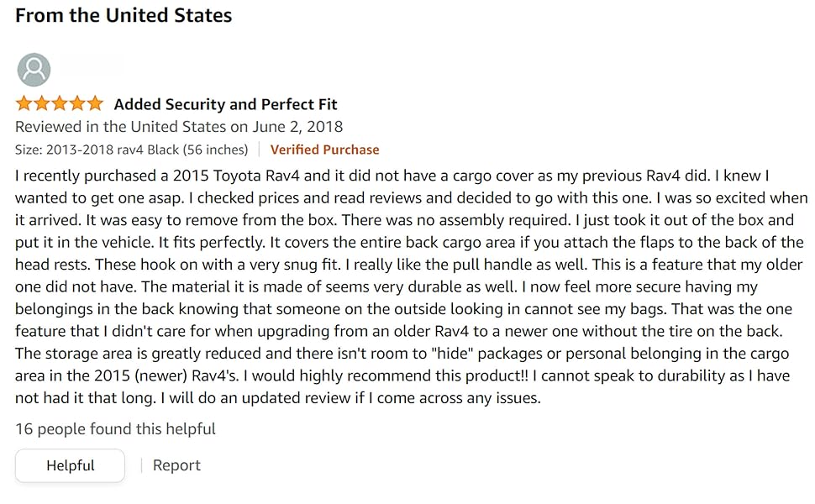Click the sentence 'It fits perfectly.'
The height and width of the screenshot is (504, 815).
(212, 243)
